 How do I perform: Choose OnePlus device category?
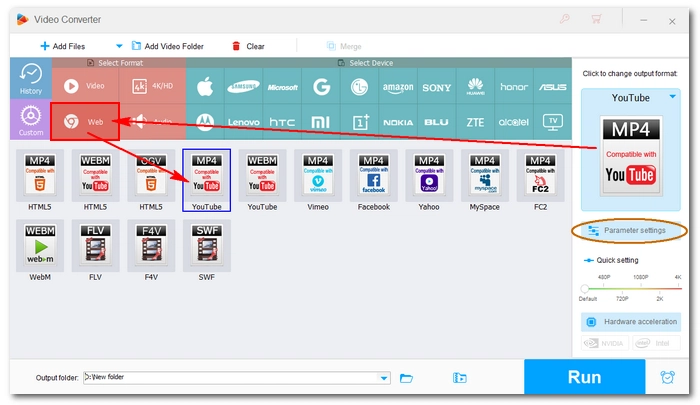pos(359,122)
